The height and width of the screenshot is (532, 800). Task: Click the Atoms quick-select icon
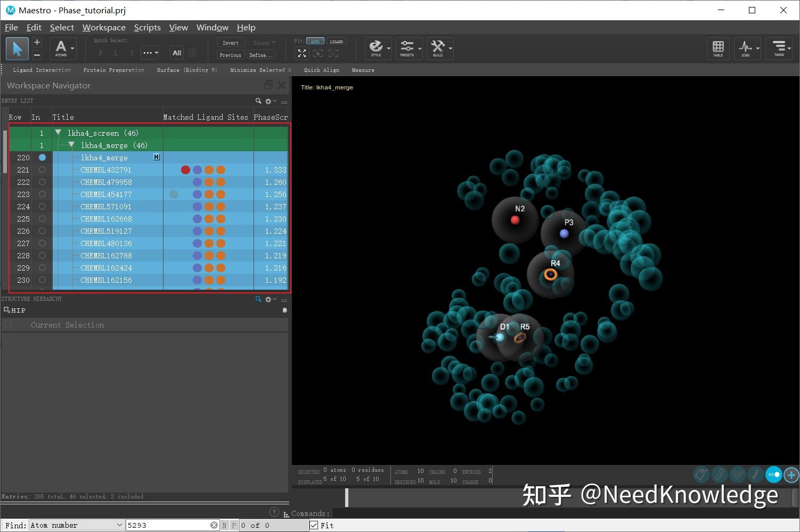(x=61, y=48)
